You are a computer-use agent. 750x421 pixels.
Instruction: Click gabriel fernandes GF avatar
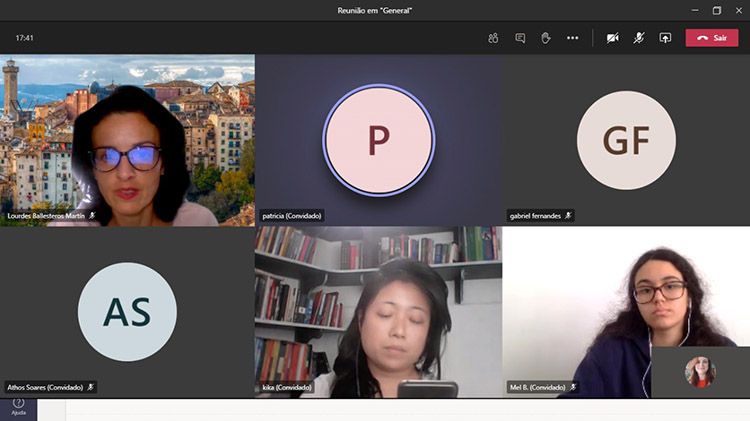point(627,140)
